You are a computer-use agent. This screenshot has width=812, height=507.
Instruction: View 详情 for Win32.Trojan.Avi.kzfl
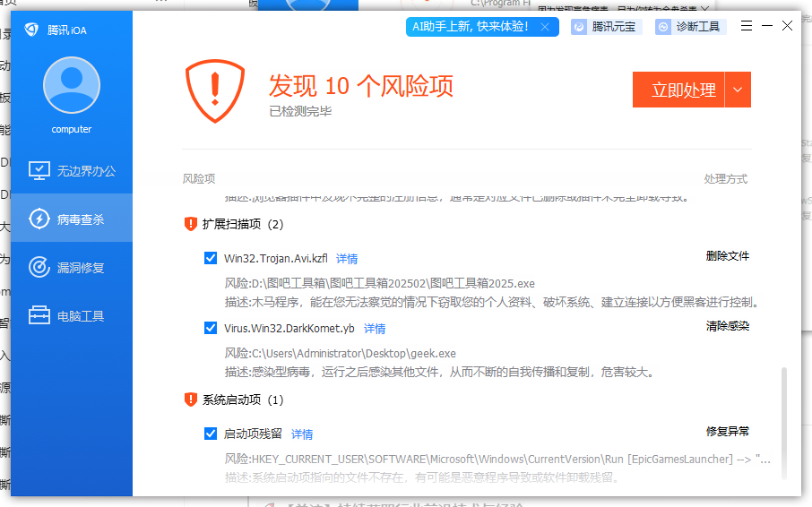pos(347,259)
